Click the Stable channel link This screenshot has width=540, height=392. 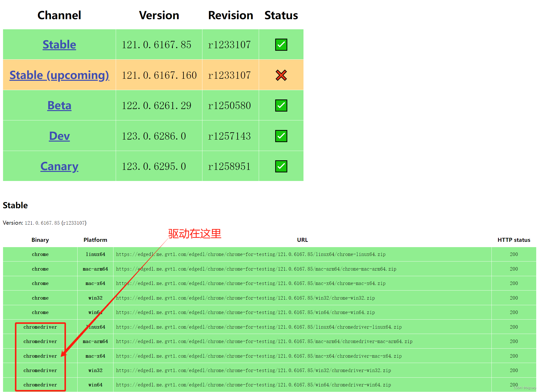[59, 45]
